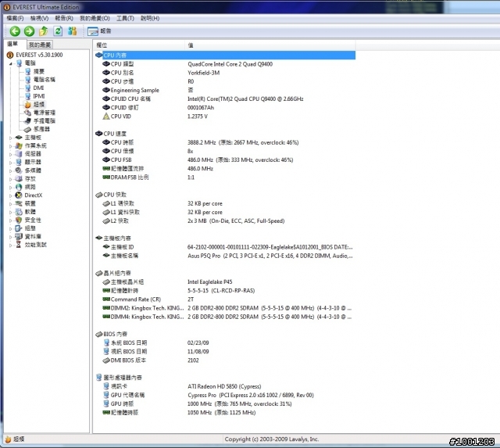Click the 電源管理 power icon in tree
The width and height of the screenshot is (500, 448).
coord(28,113)
